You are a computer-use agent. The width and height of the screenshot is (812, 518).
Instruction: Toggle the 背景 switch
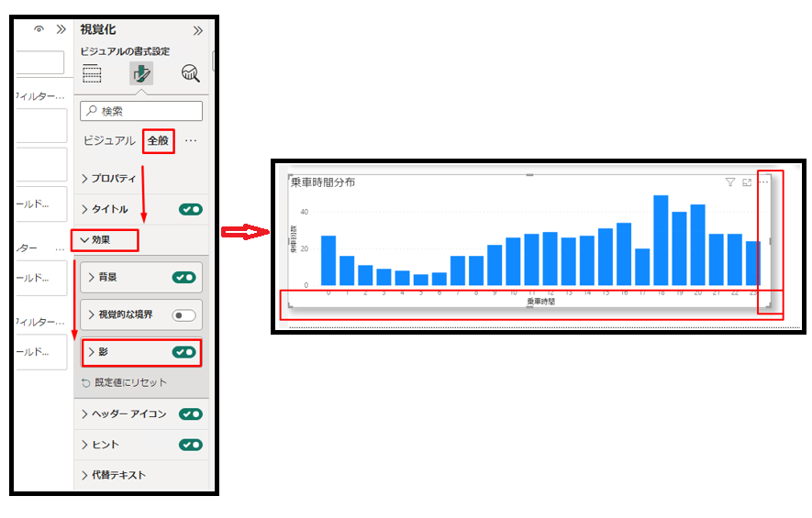pyautogui.click(x=184, y=278)
